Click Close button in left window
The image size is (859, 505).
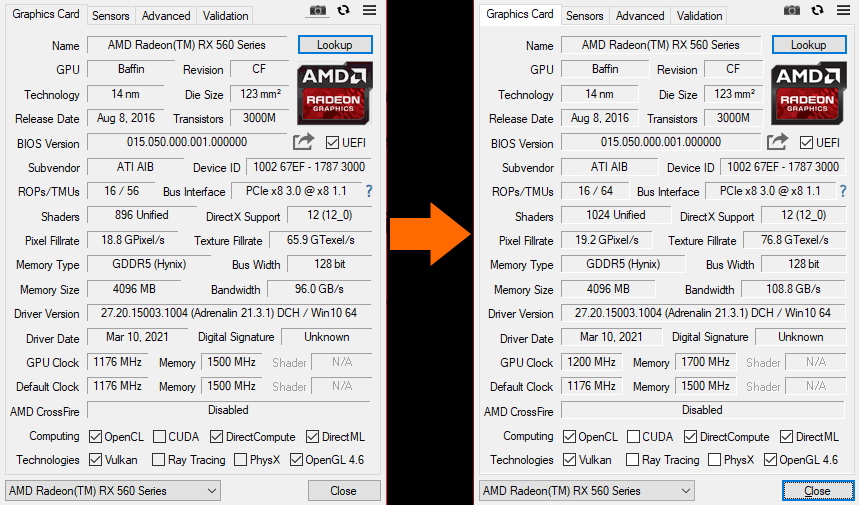pos(344,491)
